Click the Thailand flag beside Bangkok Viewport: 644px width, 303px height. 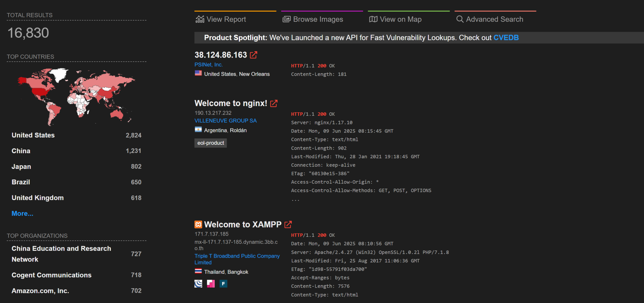tap(198, 272)
